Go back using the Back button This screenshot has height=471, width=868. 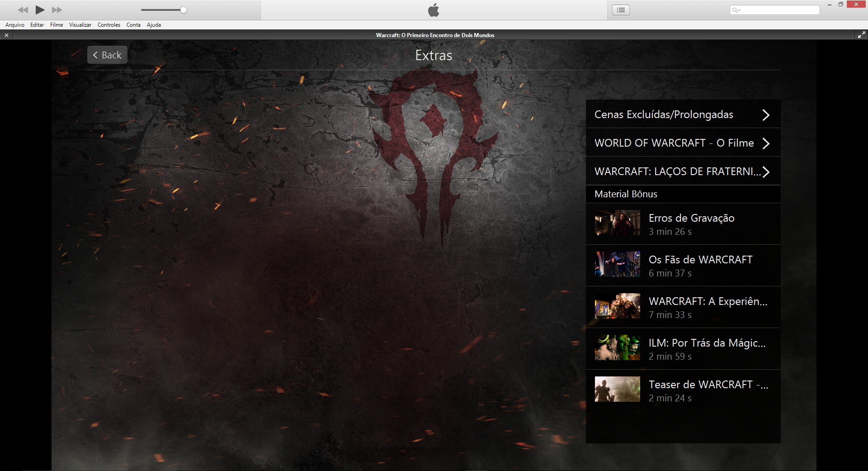(x=107, y=55)
